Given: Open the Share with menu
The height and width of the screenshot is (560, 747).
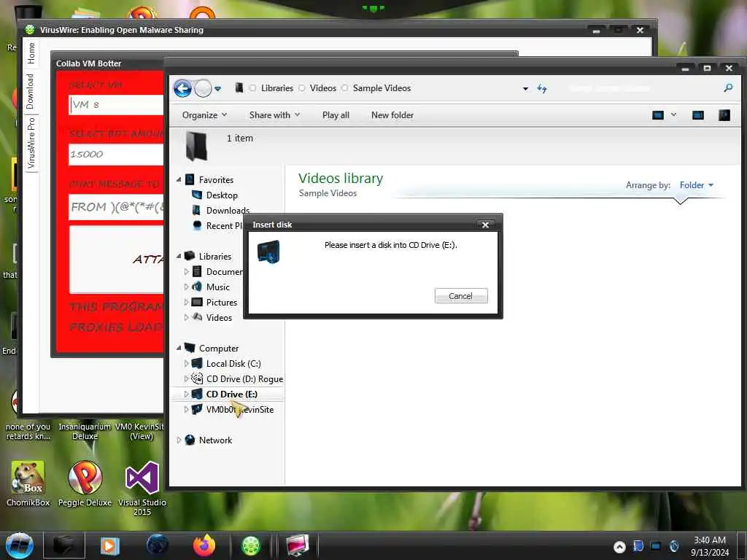Looking at the screenshot, I should coord(274,115).
